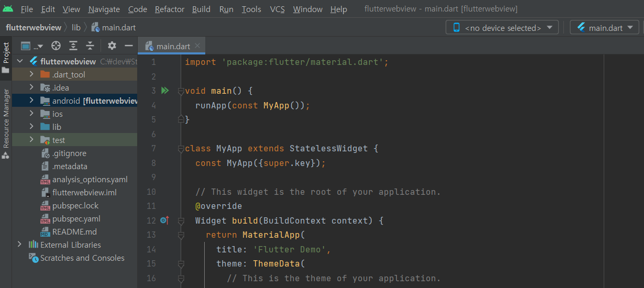This screenshot has height=288, width=644.
Task: Fold build method at line 12
Action: click(x=181, y=221)
